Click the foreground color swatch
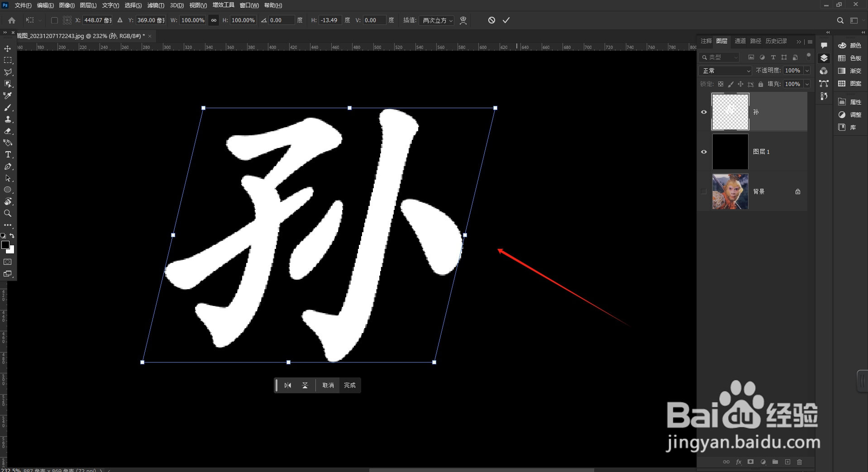This screenshot has width=868, height=472. point(6,246)
